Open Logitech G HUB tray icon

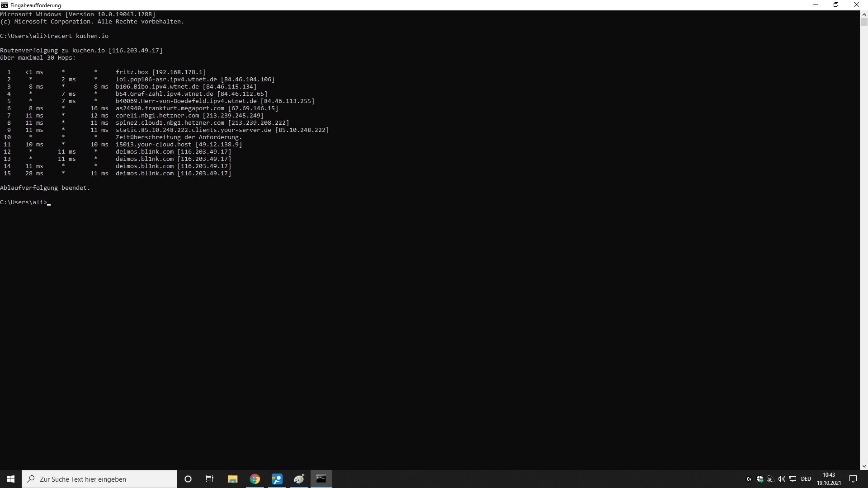(749, 479)
